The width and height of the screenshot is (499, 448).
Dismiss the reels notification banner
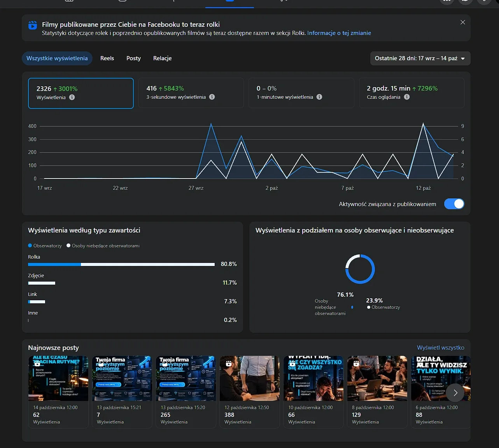(x=463, y=22)
